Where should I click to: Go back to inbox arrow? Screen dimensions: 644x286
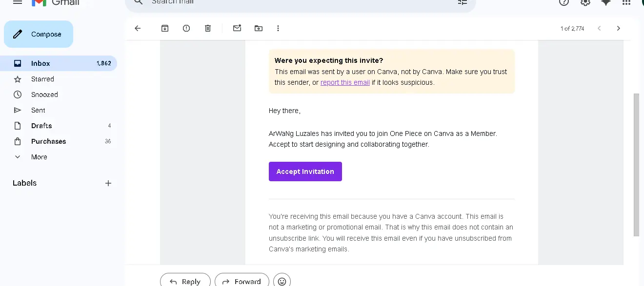pos(138,28)
